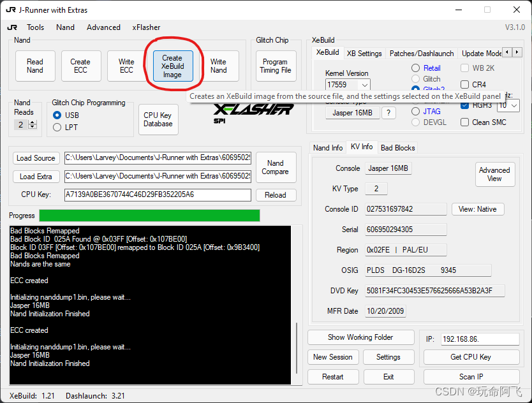
Task: Open the JR logo menu in menu bar
Action: coord(12,27)
